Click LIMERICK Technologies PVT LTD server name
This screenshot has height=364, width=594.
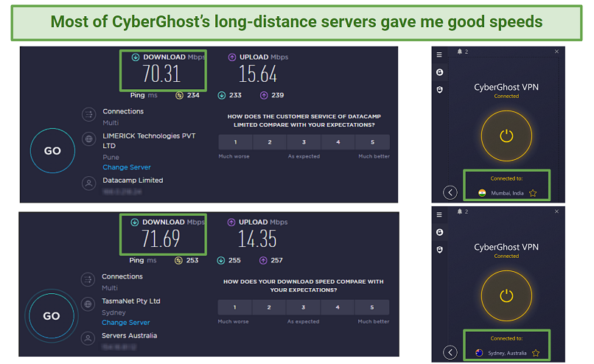tap(149, 141)
